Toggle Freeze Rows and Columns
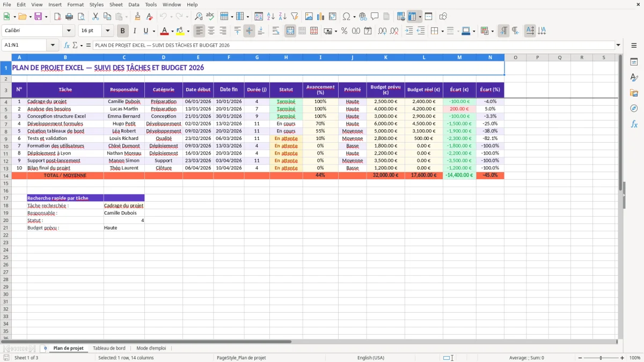 412,17
